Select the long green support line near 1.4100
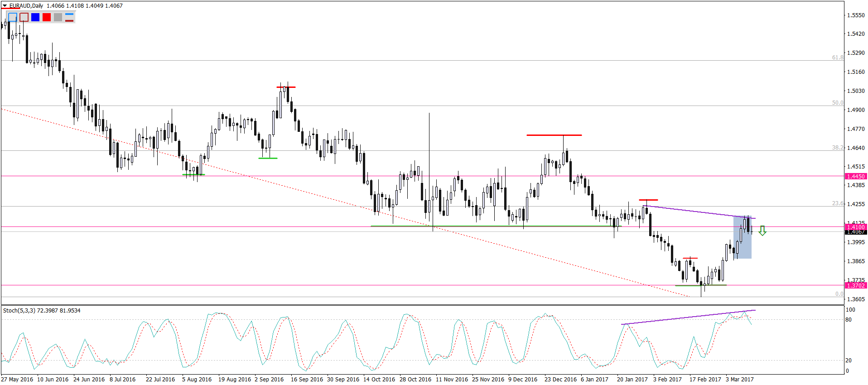The width and height of the screenshot is (868, 385). click(496, 226)
